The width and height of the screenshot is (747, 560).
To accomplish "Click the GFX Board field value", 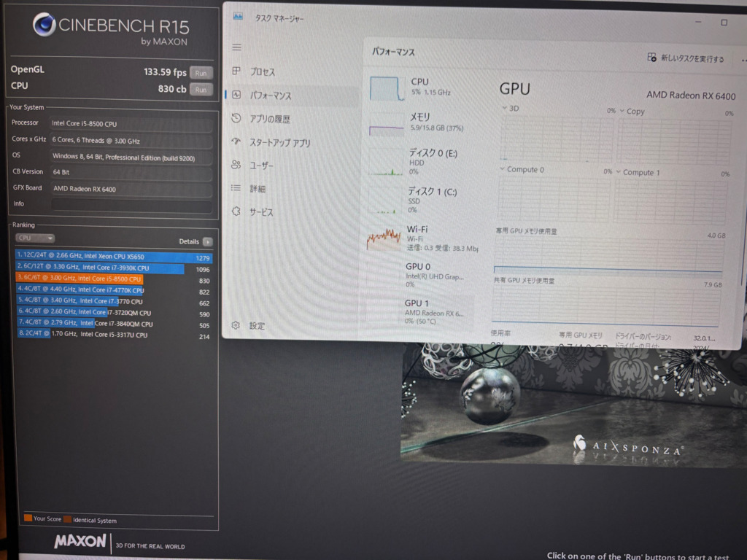I will click(x=131, y=189).
